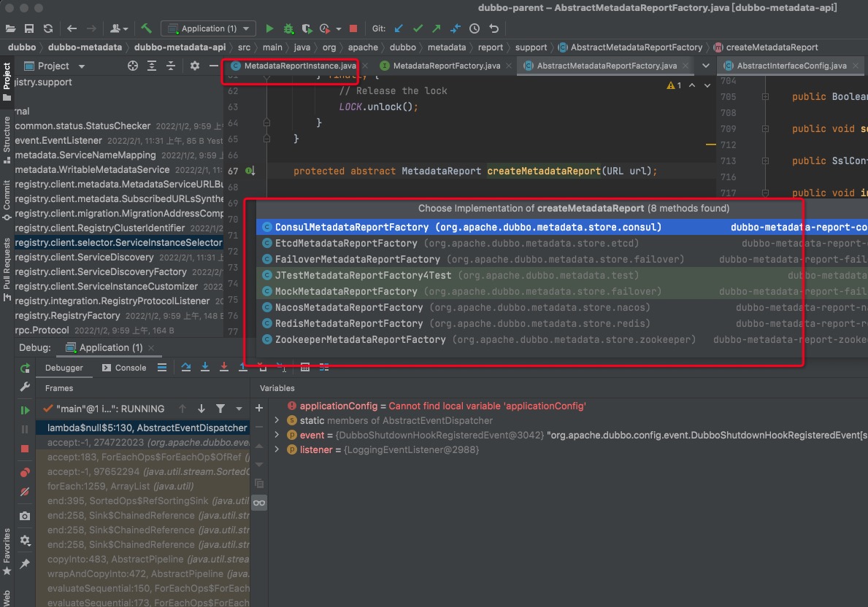Run with coverage shield icon
This screenshot has width=868, height=607.
[x=307, y=28]
